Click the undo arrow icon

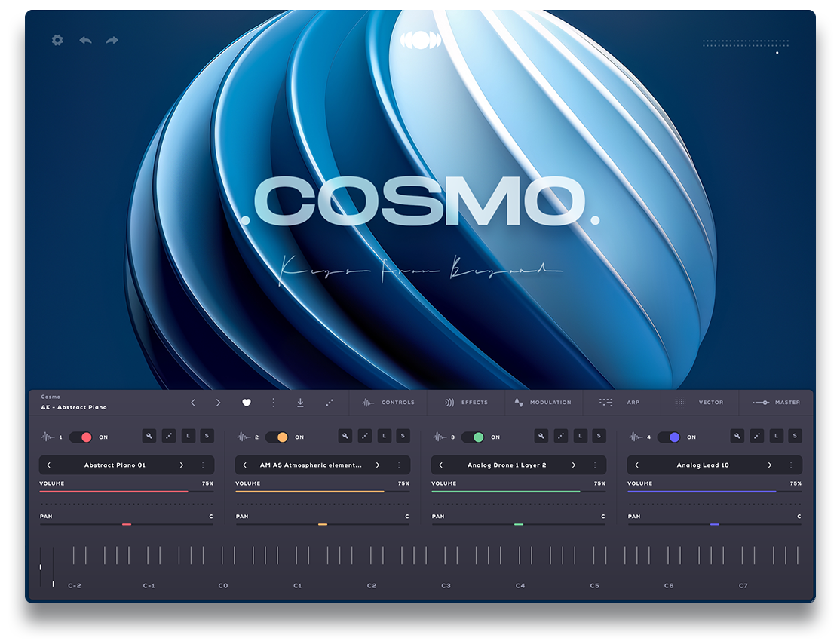click(x=84, y=40)
